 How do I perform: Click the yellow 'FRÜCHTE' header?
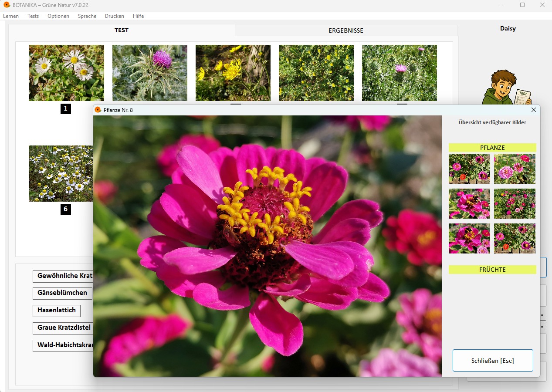point(492,270)
